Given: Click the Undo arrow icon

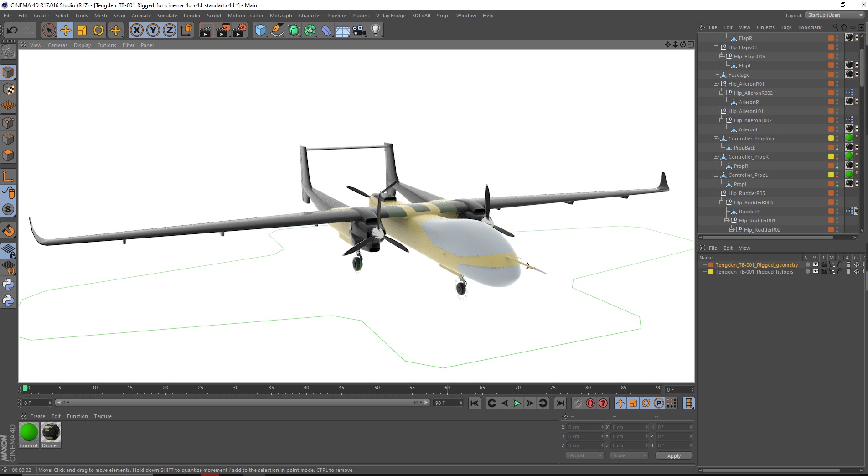Looking at the screenshot, I should (12, 31).
